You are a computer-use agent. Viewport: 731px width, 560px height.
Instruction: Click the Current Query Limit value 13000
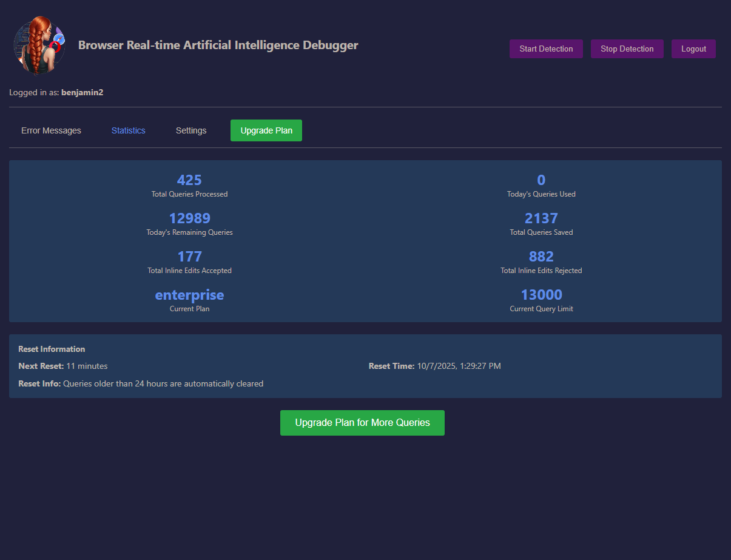(541, 295)
